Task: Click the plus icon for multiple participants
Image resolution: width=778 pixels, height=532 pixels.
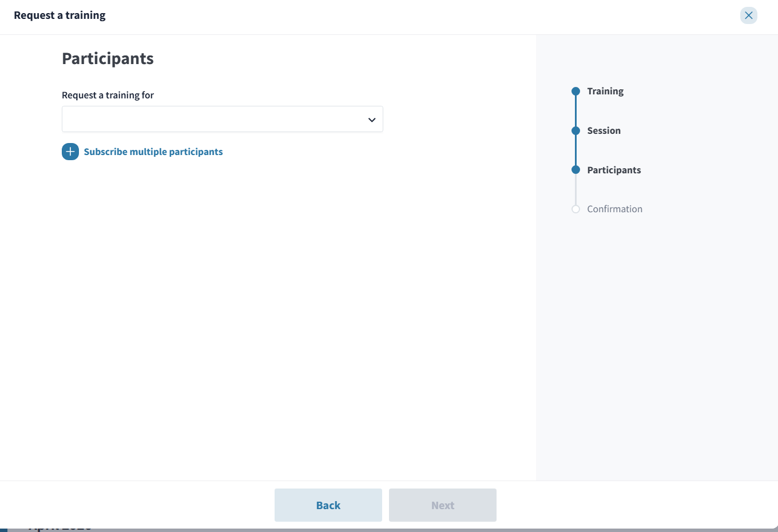Action: (x=70, y=152)
